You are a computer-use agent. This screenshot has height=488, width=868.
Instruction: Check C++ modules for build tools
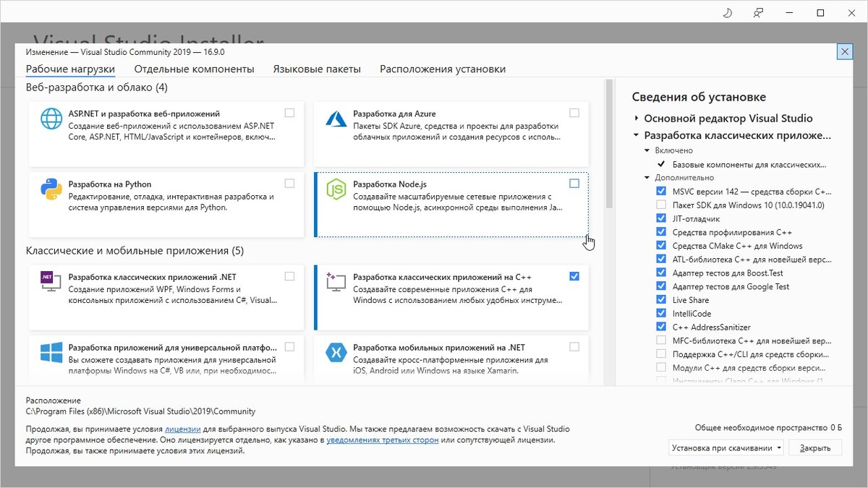point(661,367)
